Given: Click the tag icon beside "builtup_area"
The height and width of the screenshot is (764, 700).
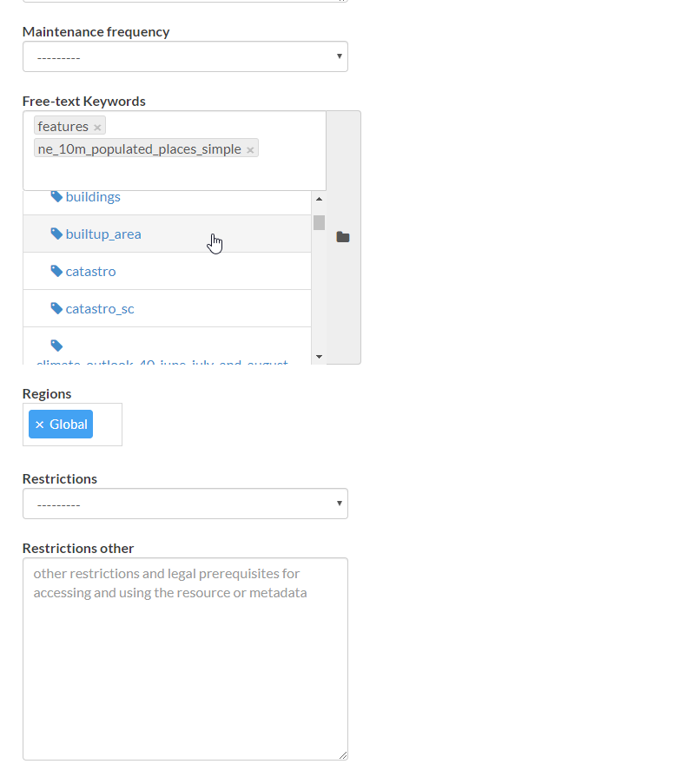Looking at the screenshot, I should [56, 234].
